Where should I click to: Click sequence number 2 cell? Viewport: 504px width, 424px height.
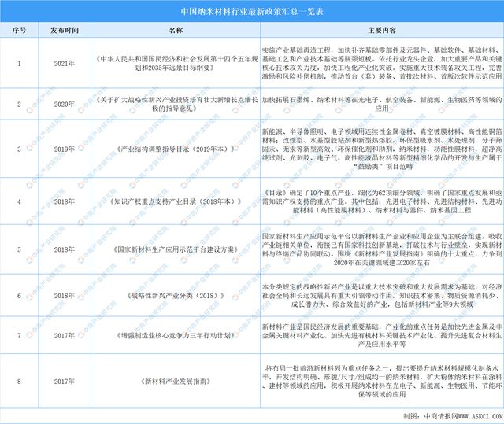(x=19, y=105)
